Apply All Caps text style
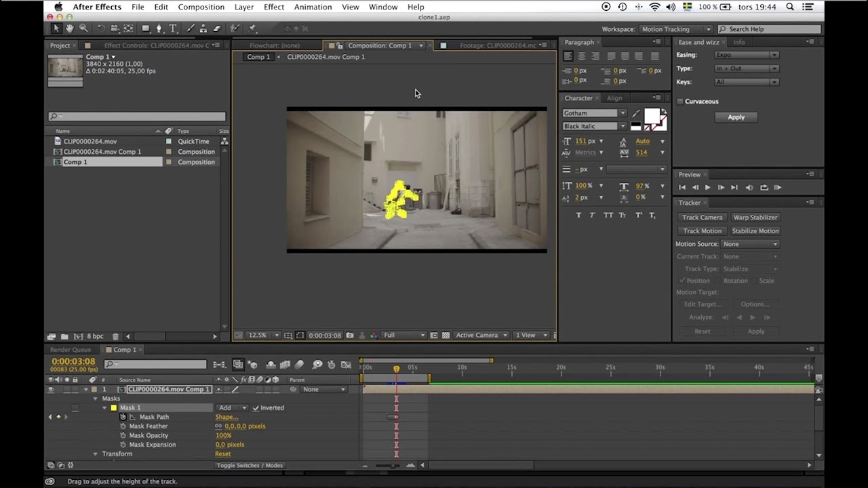This screenshot has width=868, height=488. pyautogui.click(x=608, y=216)
